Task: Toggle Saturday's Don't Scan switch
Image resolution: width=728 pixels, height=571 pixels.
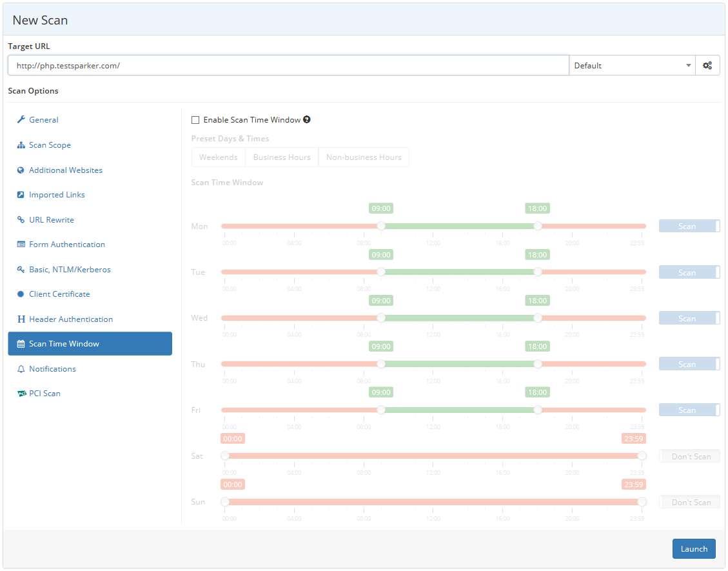Action: click(x=689, y=456)
